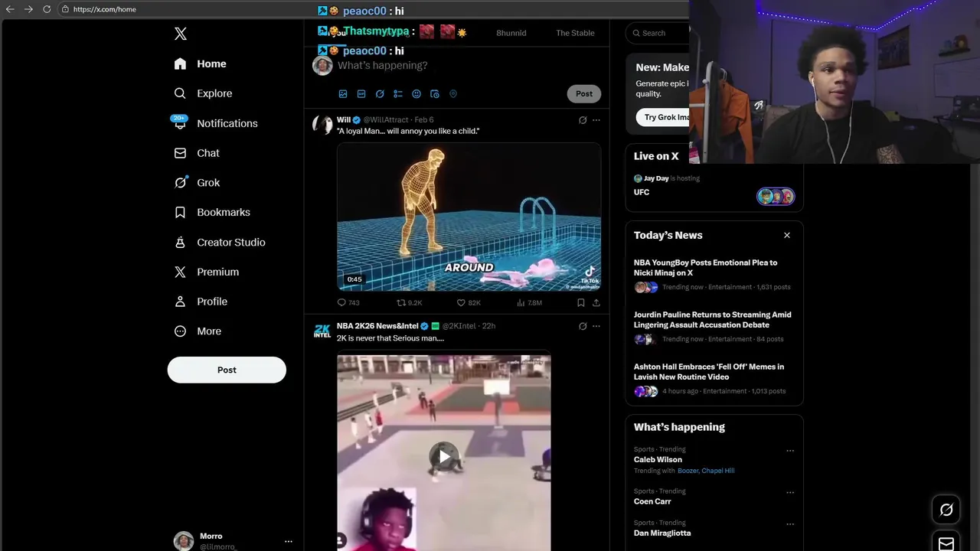980x551 pixels.
Task: Open more options for Coen Carr trend
Action: tap(790, 493)
